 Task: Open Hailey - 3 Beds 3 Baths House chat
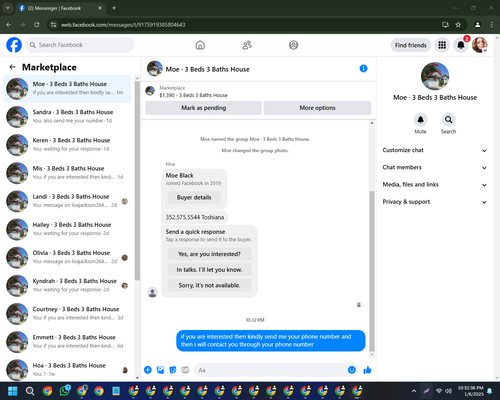[67, 229]
